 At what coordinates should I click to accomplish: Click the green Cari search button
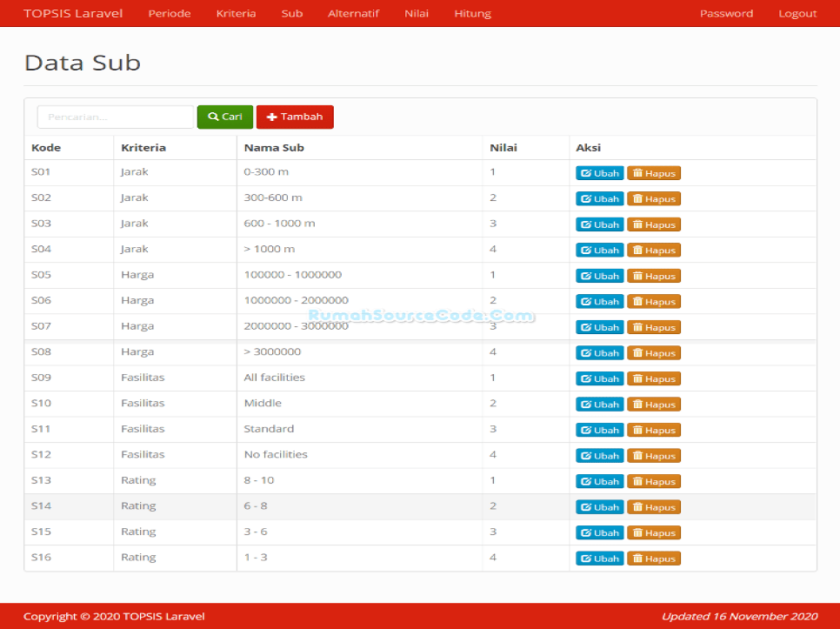click(225, 117)
